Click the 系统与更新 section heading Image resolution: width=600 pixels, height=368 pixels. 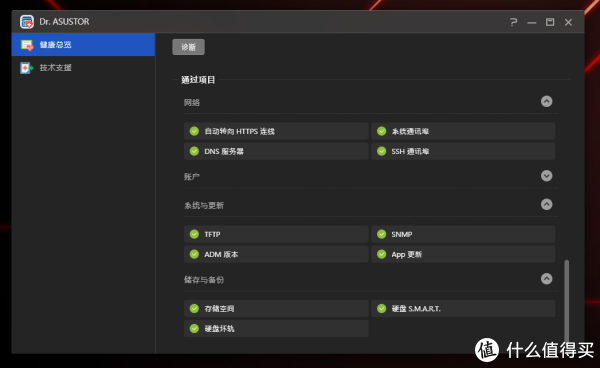204,205
